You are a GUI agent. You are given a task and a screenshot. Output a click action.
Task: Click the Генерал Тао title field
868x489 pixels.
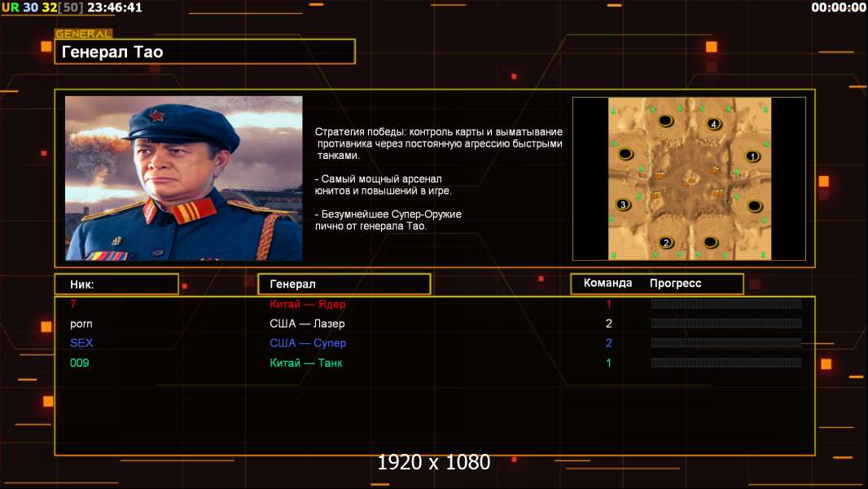click(205, 51)
